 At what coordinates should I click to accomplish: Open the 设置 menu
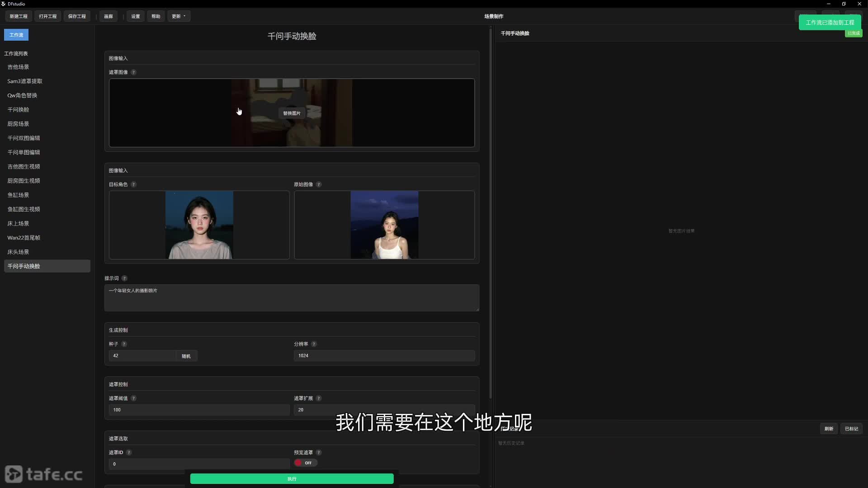(136, 16)
